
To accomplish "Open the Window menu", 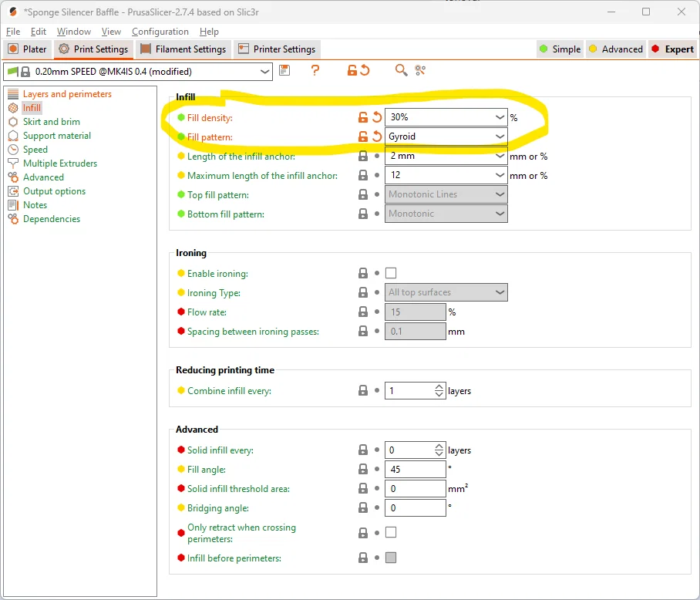I will tap(74, 32).
